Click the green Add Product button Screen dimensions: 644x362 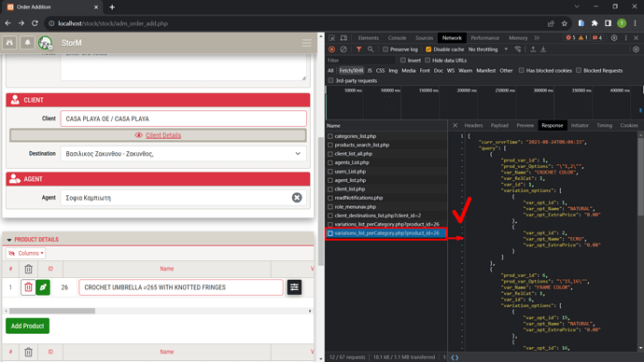click(x=27, y=326)
